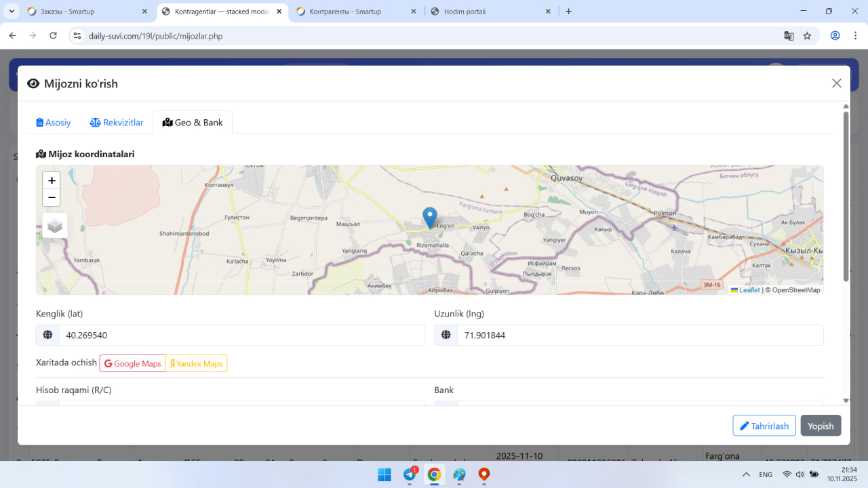This screenshot has height=488, width=868.
Task: Open the map layers control
Action: (x=55, y=226)
